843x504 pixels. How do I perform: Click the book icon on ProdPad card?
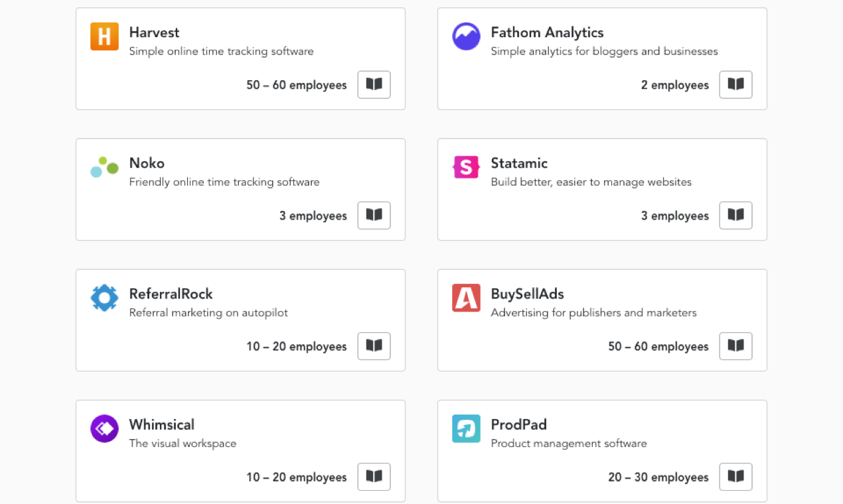tap(735, 476)
